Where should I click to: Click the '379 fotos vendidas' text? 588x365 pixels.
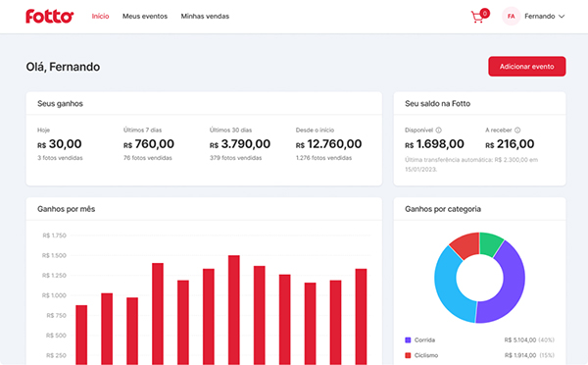click(x=235, y=158)
